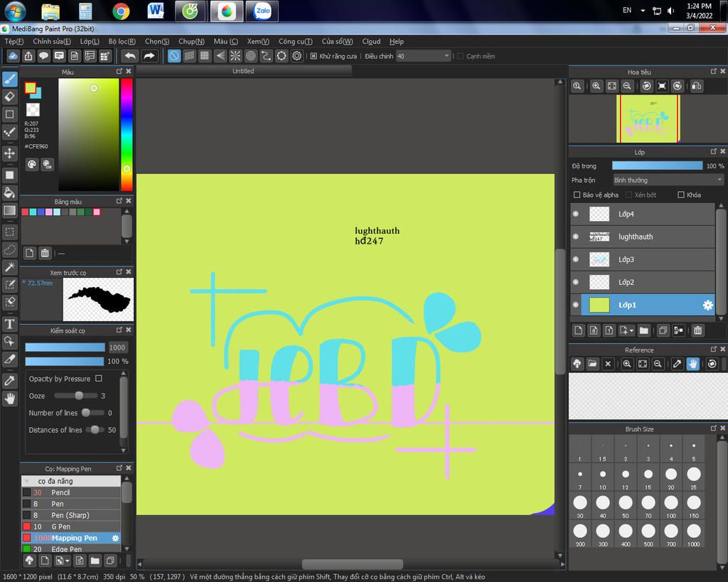Open Zalo from the taskbar

click(x=262, y=11)
